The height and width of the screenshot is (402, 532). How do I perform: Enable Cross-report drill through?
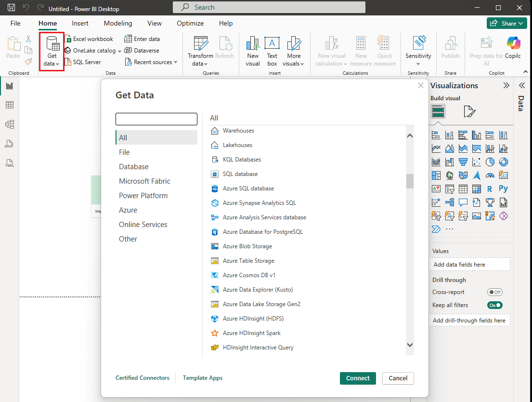(x=495, y=292)
